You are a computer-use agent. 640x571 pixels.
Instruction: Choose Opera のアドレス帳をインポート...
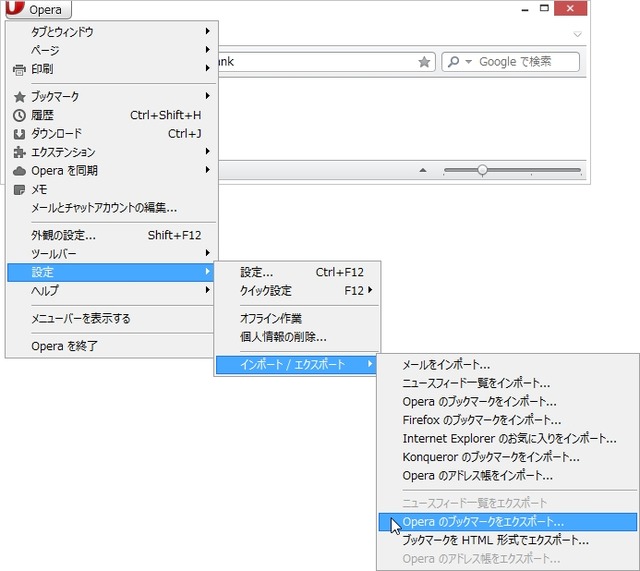coord(508,475)
